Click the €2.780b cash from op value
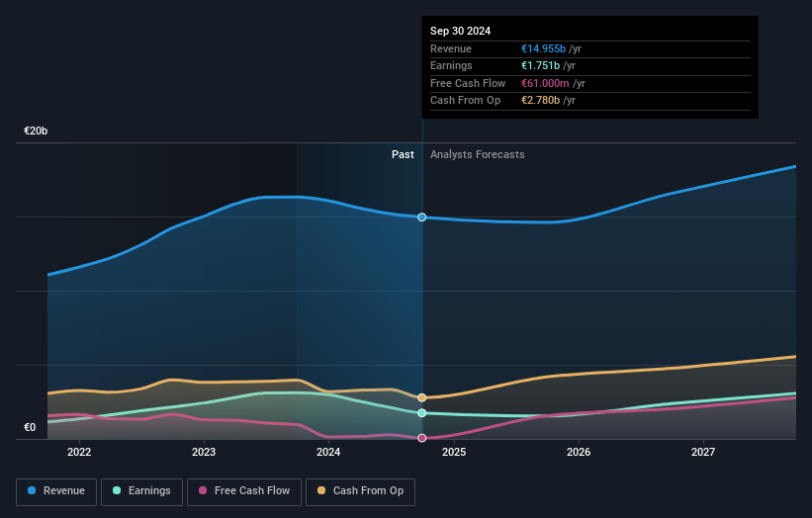812x518 pixels. pyautogui.click(x=540, y=101)
